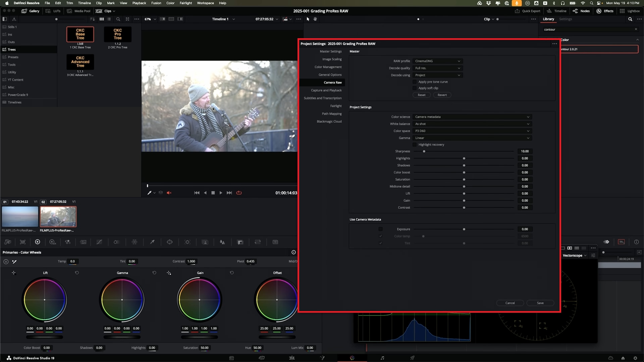Viewport: 644px width, 362px height.
Task: Select the Color Wheels palette icon
Action: tap(38, 242)
